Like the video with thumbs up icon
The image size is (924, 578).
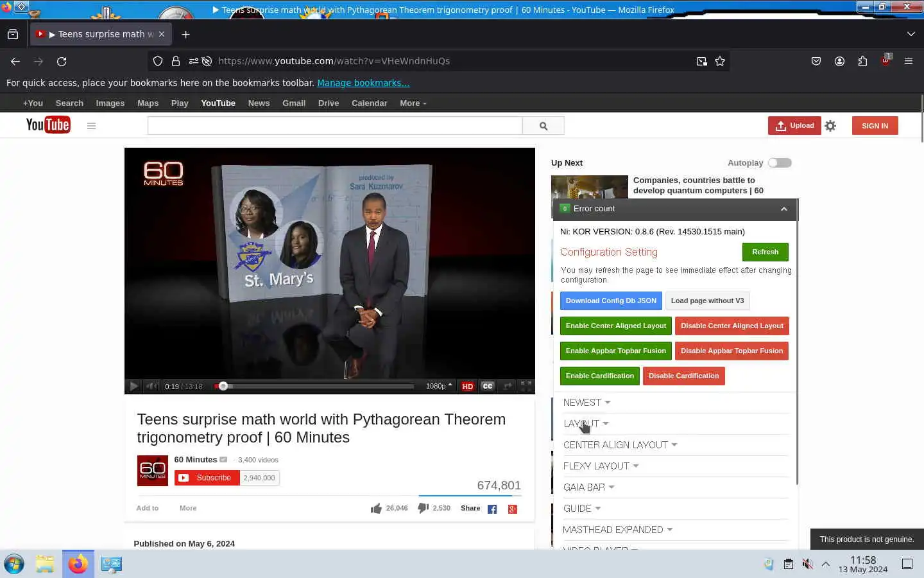[376, 508]
